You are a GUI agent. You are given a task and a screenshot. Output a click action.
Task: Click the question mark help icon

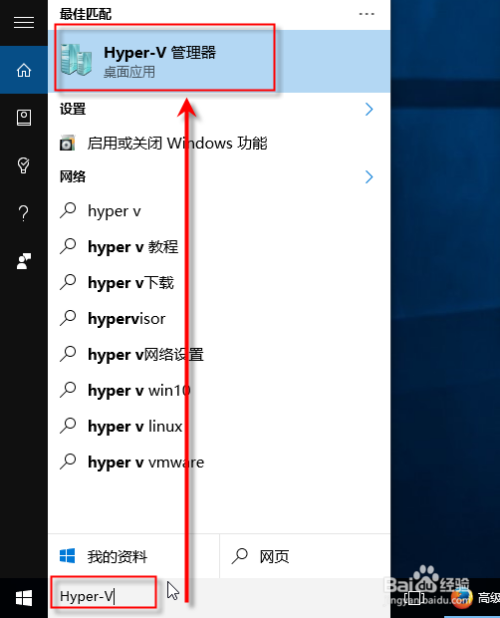point(24,213)
